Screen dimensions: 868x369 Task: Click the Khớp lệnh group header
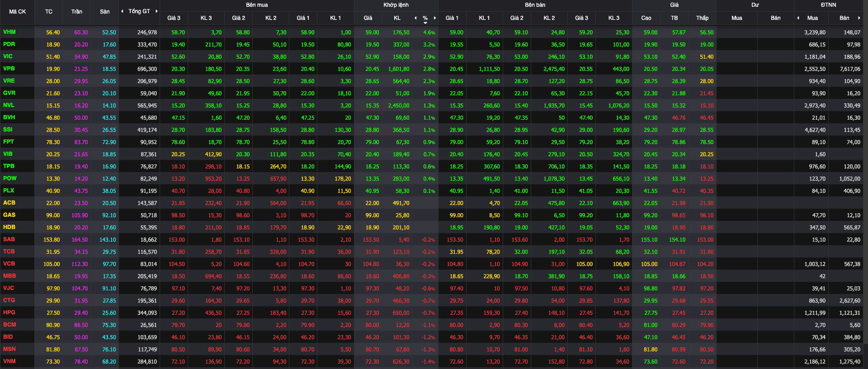point(396,5)
